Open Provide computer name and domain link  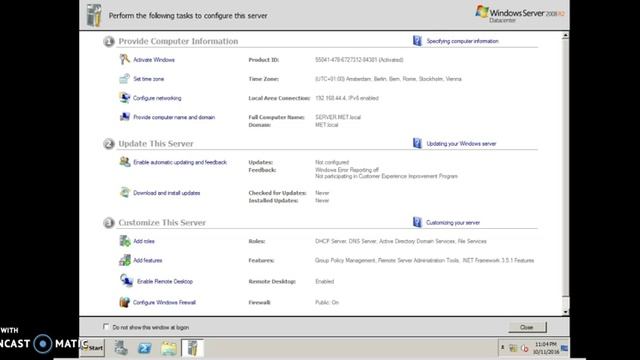point(174,117)
